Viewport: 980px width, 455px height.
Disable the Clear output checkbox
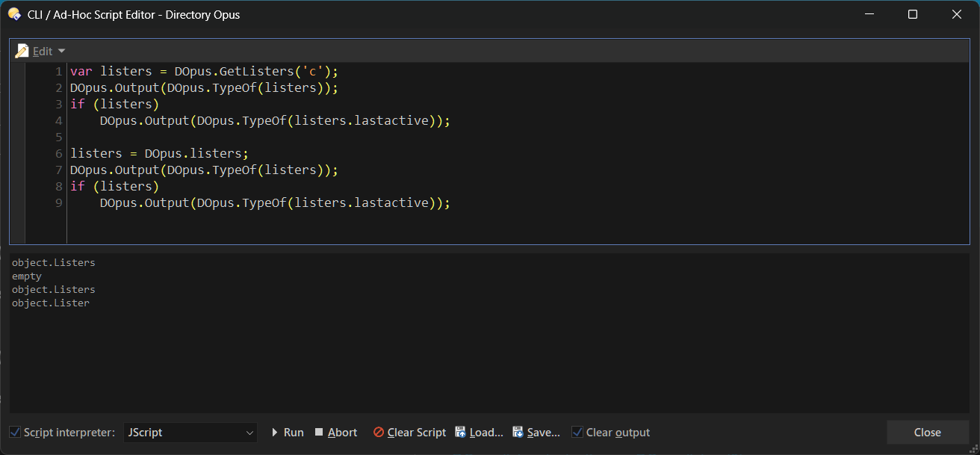point(577,433)
